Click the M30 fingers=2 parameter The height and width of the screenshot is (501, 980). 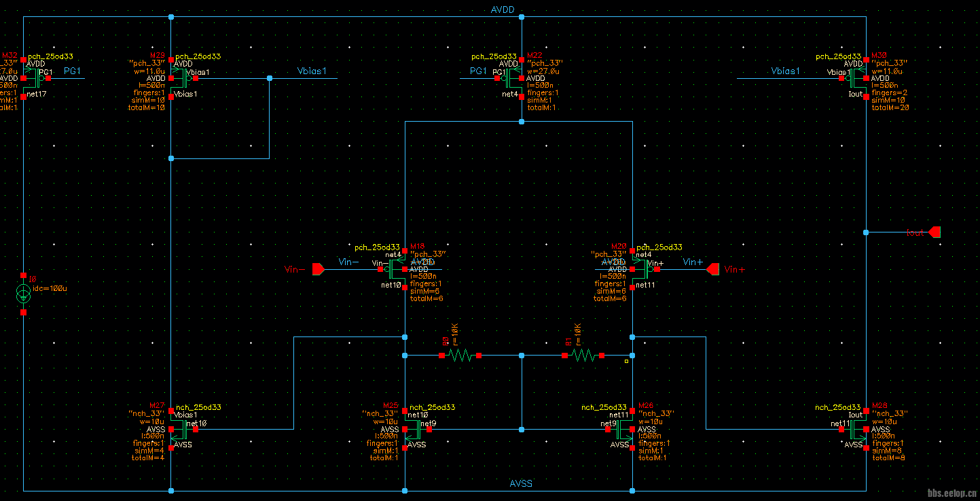pyautogui.click(x=889, y=92)
